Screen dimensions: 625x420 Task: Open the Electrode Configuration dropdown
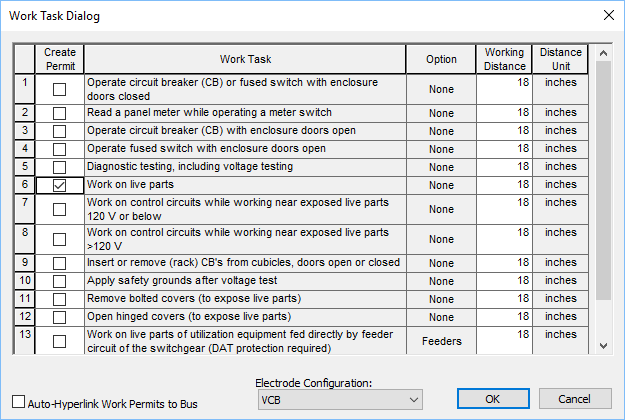click(340, 400)
